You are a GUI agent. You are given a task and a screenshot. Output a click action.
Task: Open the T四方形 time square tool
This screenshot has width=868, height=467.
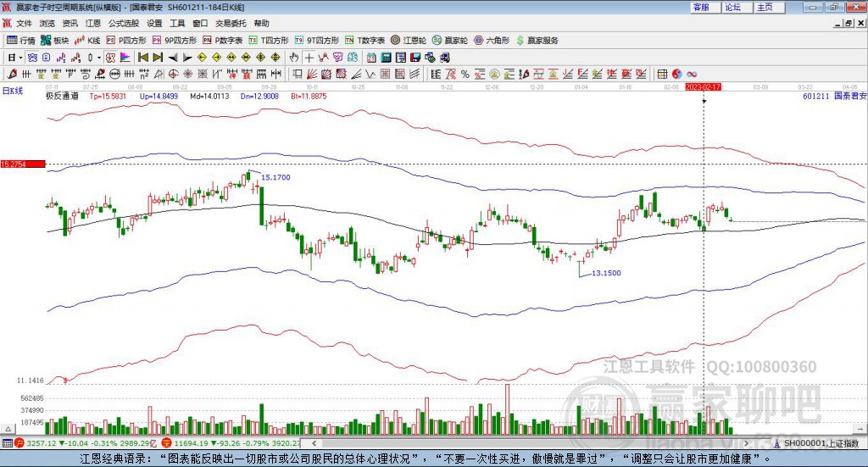(269, 41)
